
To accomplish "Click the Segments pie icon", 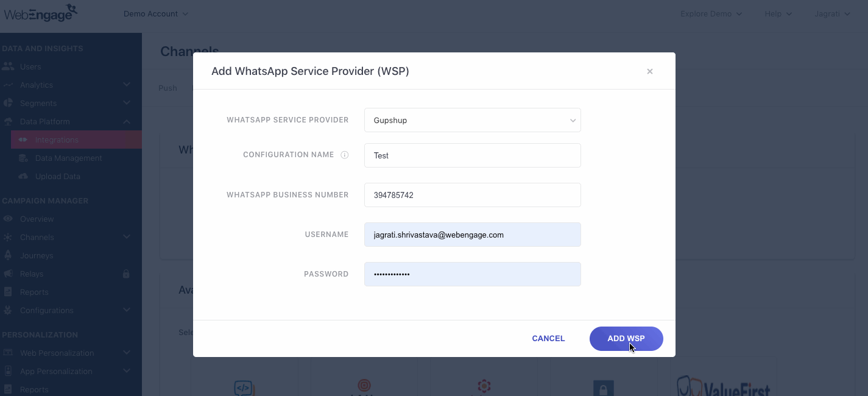I will [8, 103].
